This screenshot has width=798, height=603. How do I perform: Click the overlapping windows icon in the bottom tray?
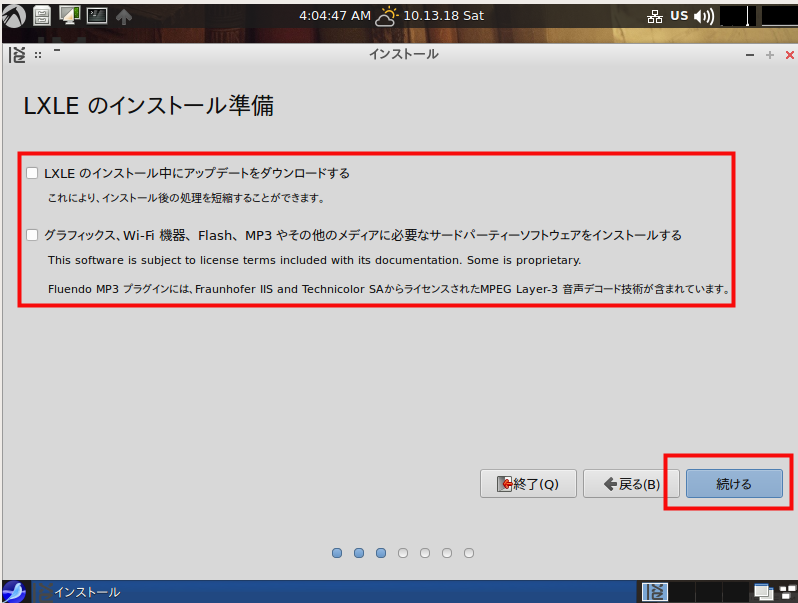click(763, 592)
